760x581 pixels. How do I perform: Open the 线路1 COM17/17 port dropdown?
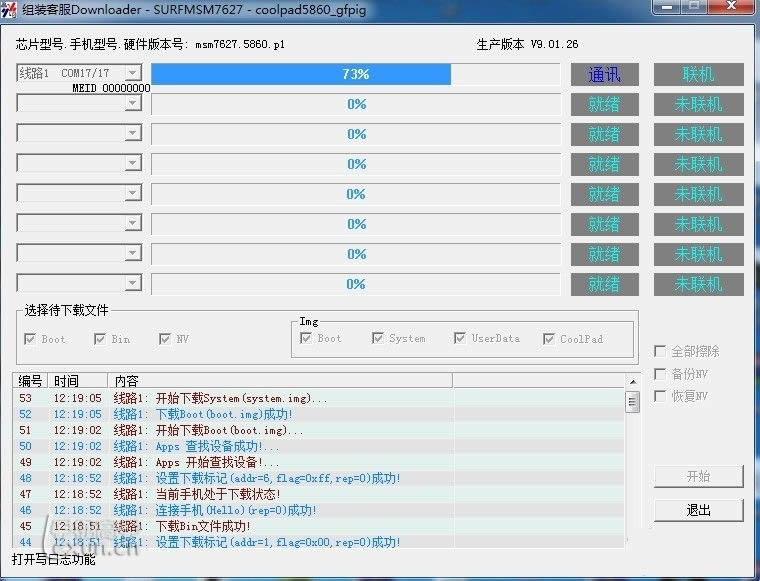(132, 73)
